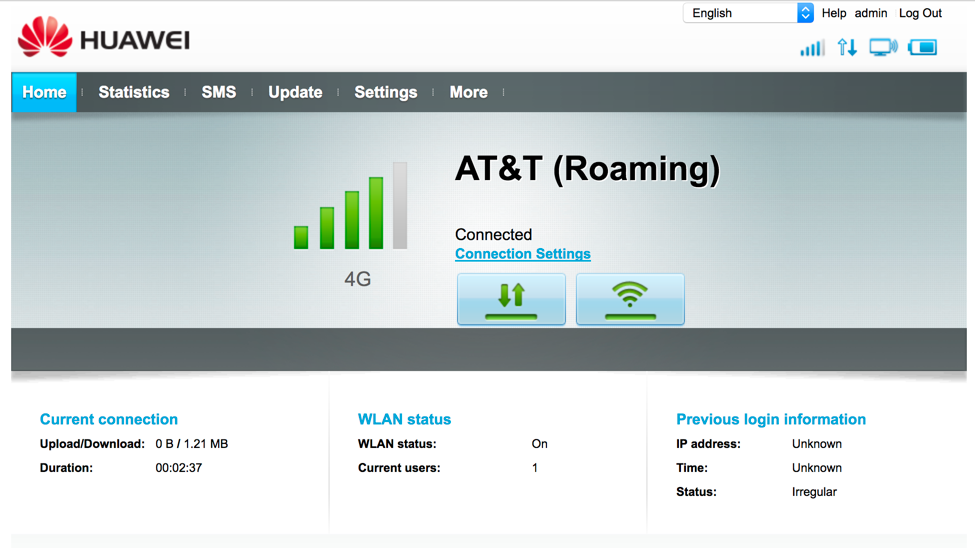Image resolution: width=975 pixels, height=548 pixels.
Task: Open the English language dropdown
Action: click(x=748, y=13)
